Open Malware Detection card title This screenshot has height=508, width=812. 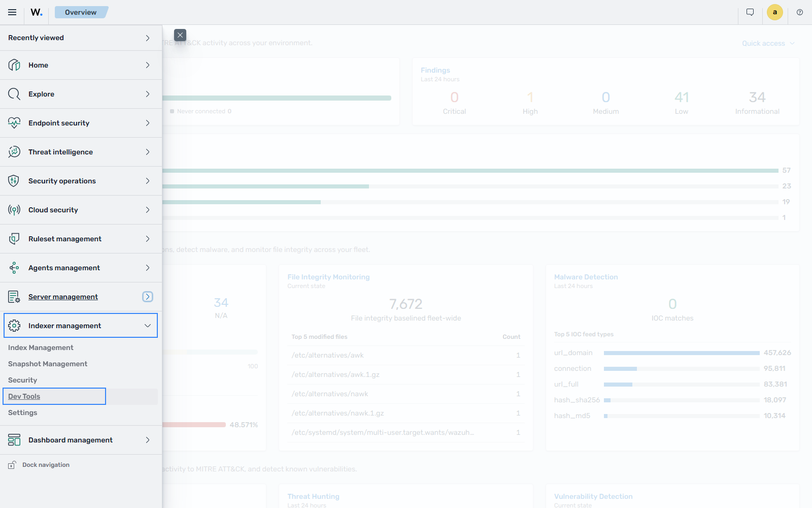[586, 277]
